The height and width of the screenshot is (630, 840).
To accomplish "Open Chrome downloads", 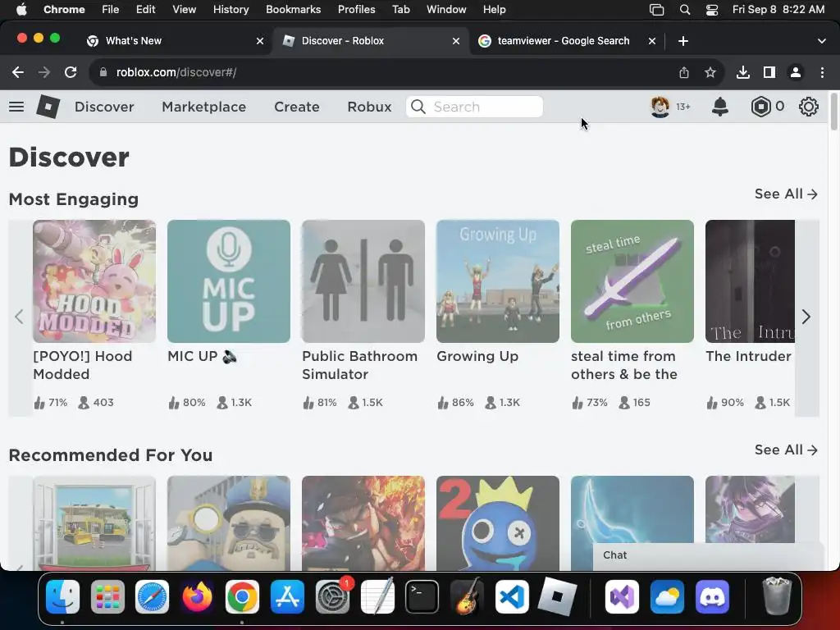I will click(x=743, y=72).
